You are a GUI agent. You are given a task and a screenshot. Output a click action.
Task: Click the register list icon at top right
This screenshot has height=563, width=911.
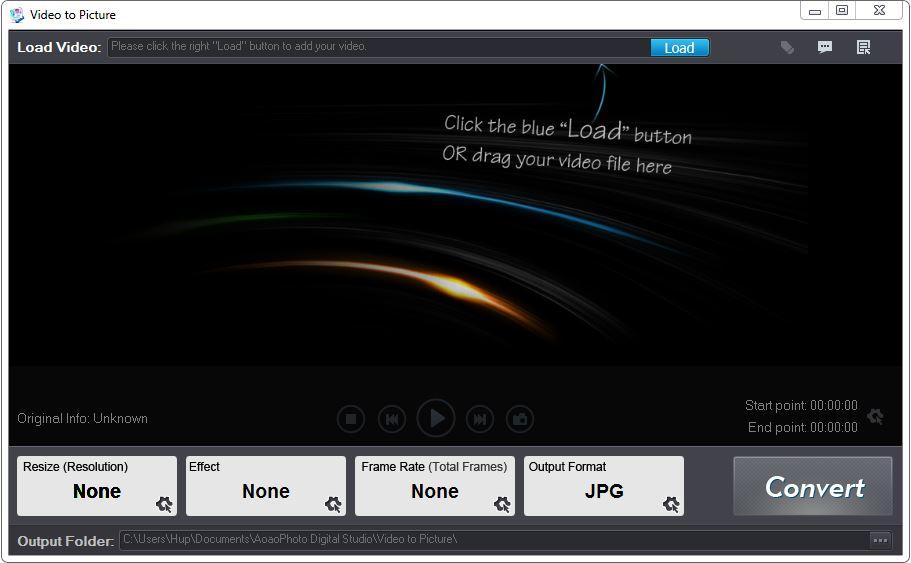863,47
